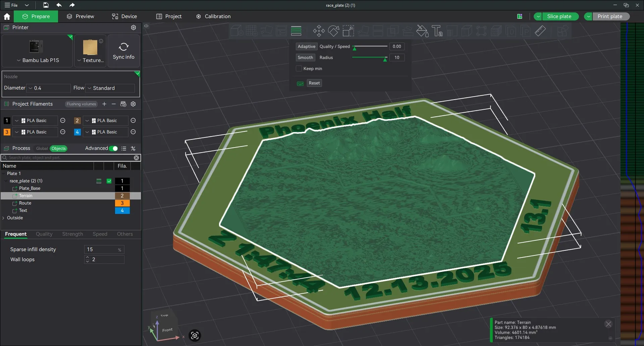Screen dimensions: 644x346
Task: Enable the Keep min checkbox
Action: pyautogui.click(x=299, y=68)
